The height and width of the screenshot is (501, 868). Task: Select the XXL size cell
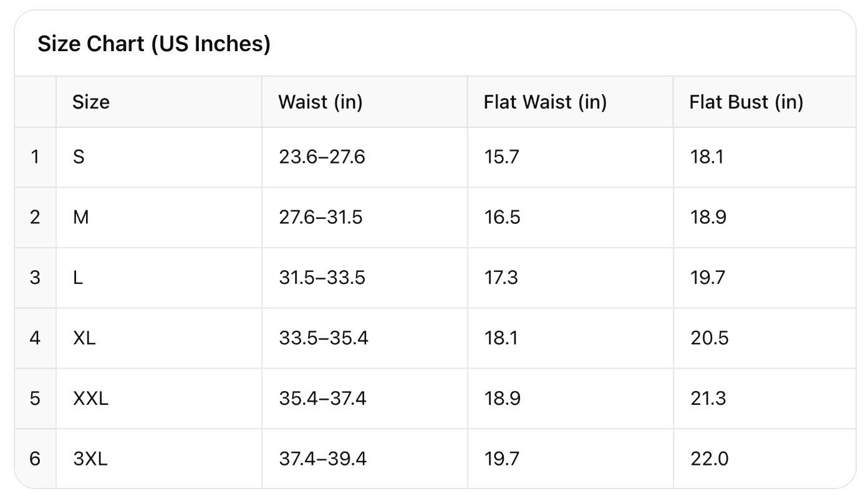[90, 398]
